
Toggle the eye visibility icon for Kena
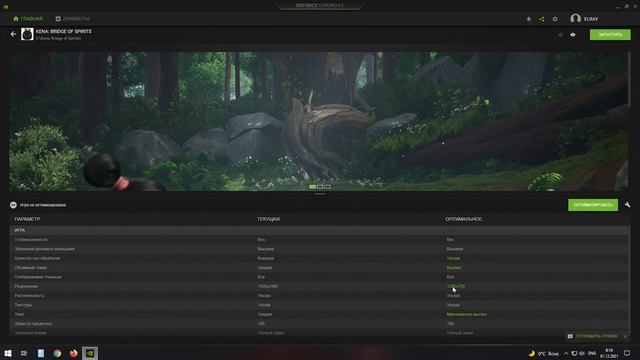click(x=573, y=35)
